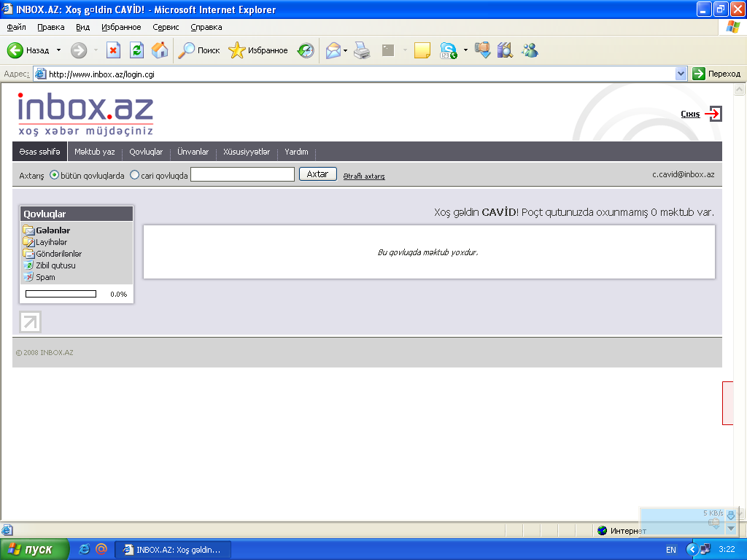Viewport: 747px width, 560px height.
Task: Open the Вид menu
Action: pyautogui.click(x=83, y=27)
